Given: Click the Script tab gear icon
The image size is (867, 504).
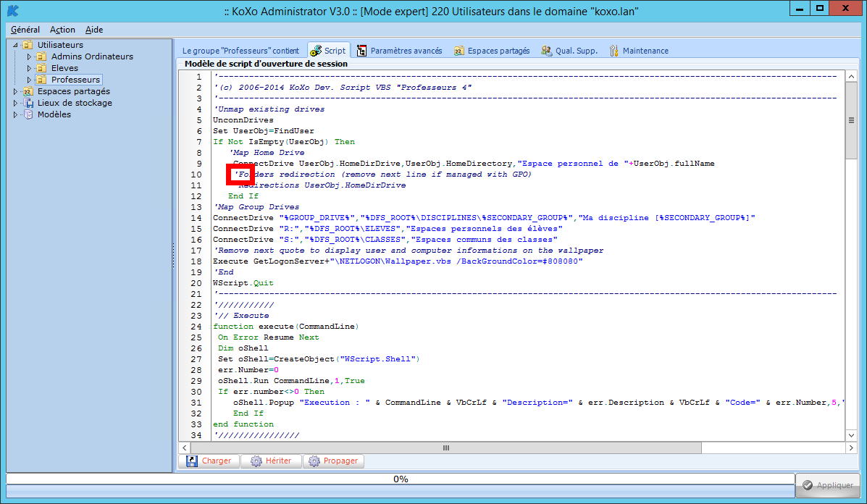Looking at the screenshot, I should click(x=316, y=51).
